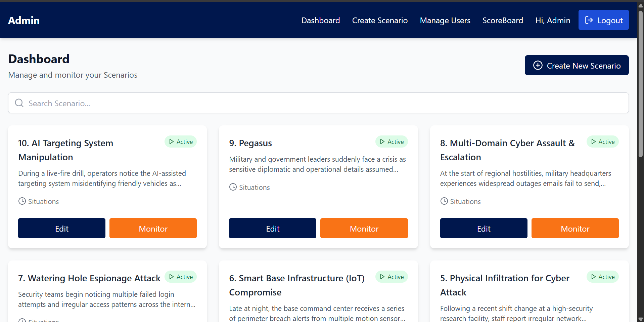This screenshot has height=322, width=644.
Task: Click the 'Manage and monitor your Scenarios' subtitle
Action: tap(73, 75)
